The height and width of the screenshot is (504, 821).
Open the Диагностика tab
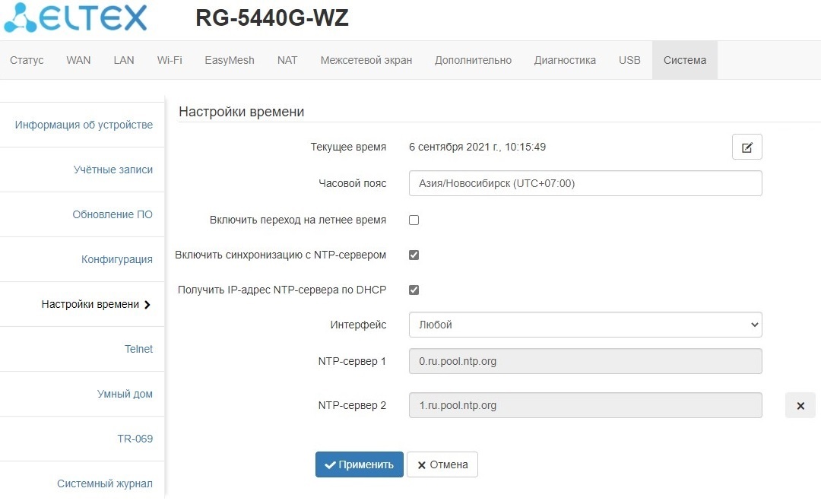click(565, 60)
